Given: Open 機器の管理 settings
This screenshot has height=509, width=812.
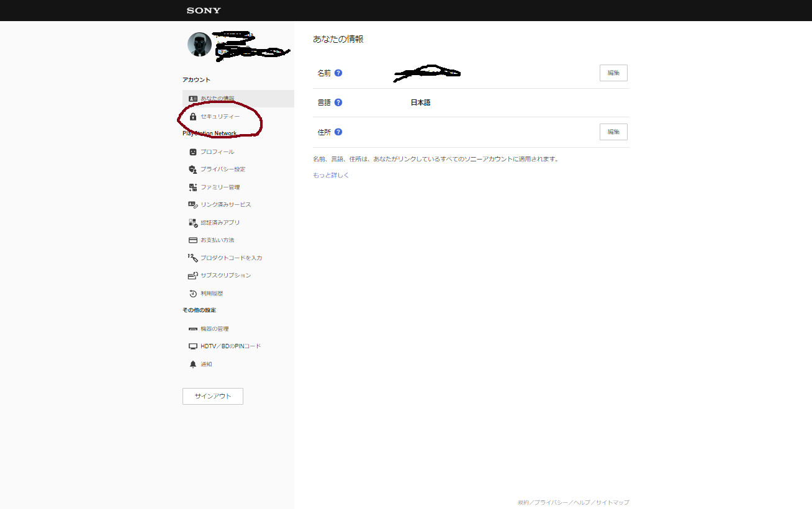Looking at the screenshot, I should (214, 329).
